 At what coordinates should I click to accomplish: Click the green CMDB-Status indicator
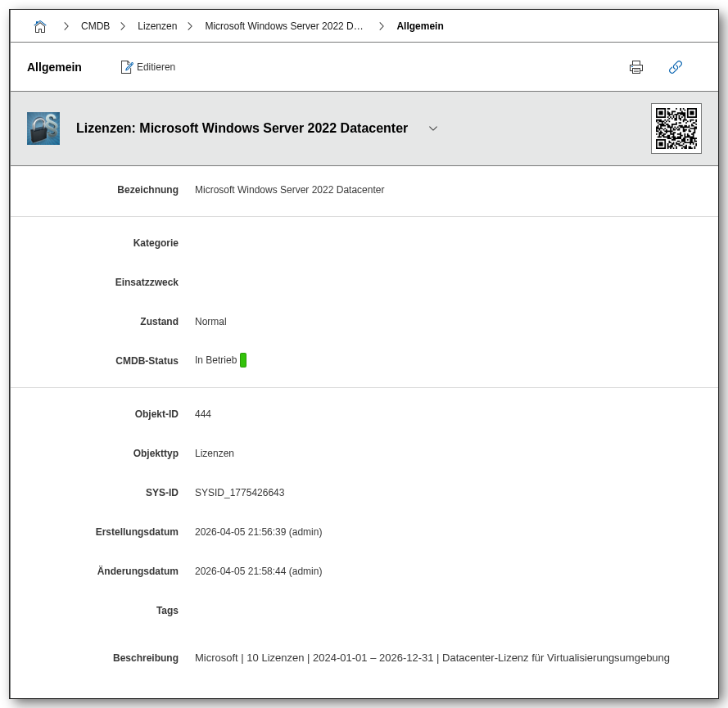(x=243, y=360)
